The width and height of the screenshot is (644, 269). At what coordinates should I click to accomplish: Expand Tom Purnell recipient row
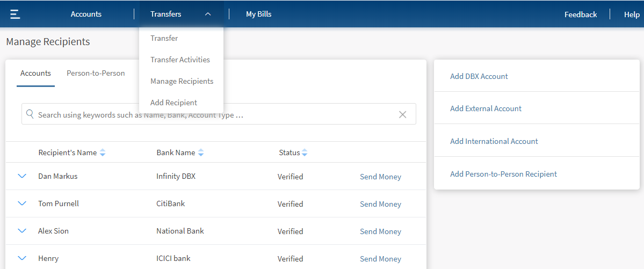pos(22,203)
